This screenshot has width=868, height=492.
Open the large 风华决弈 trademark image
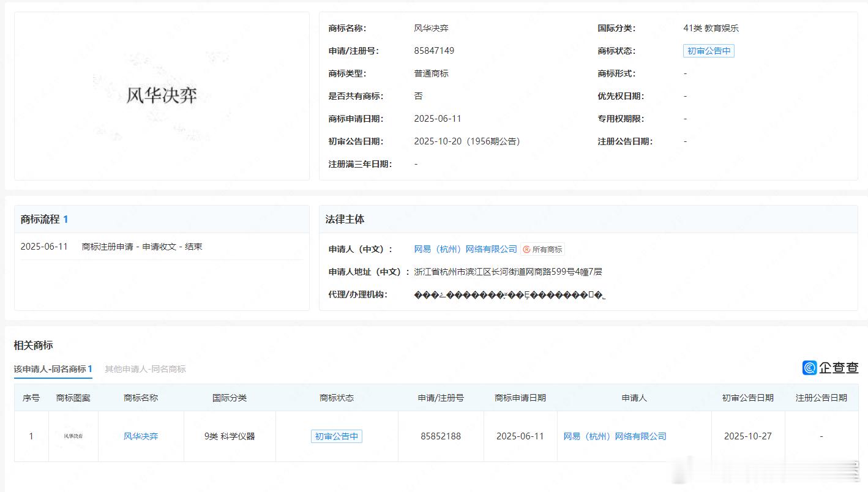click(x=162, y=95)
